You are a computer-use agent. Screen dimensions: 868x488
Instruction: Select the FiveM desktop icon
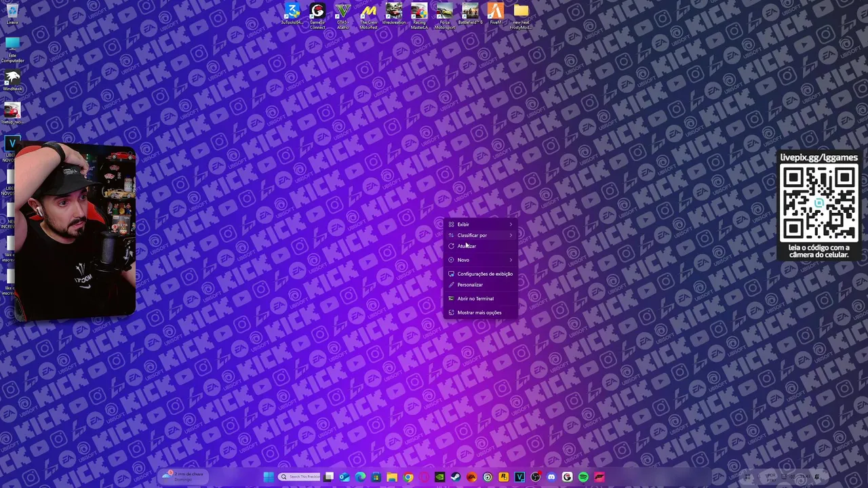[496, 14]
